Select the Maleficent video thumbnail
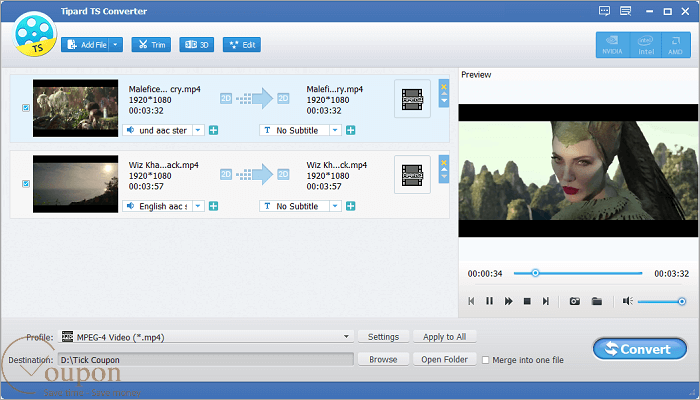This screenshot has height=400, width=700. click(x=75, y=108)
